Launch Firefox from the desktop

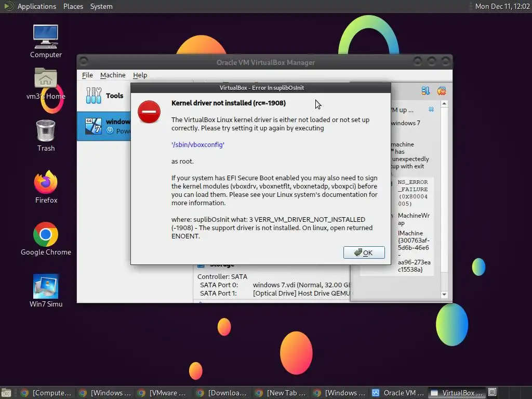point(46,187)
